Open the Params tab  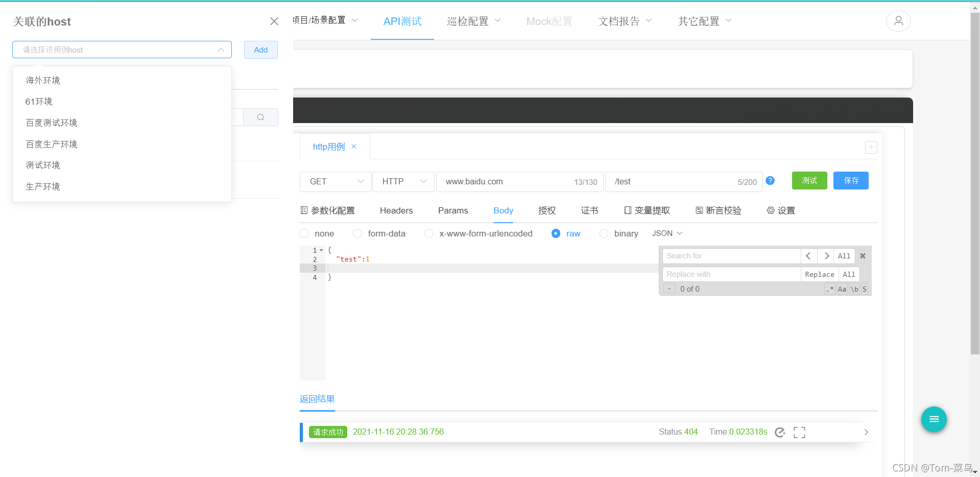(453, 210)
